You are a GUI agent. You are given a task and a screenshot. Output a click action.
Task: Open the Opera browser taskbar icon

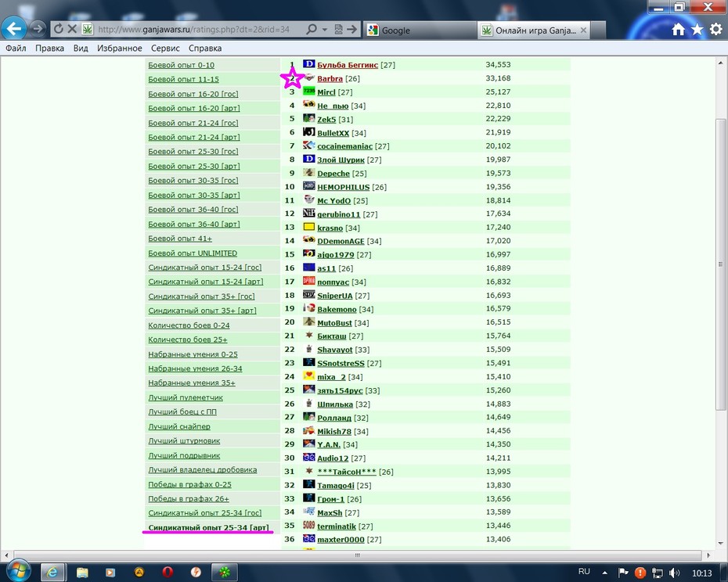[x=168, y=573]
